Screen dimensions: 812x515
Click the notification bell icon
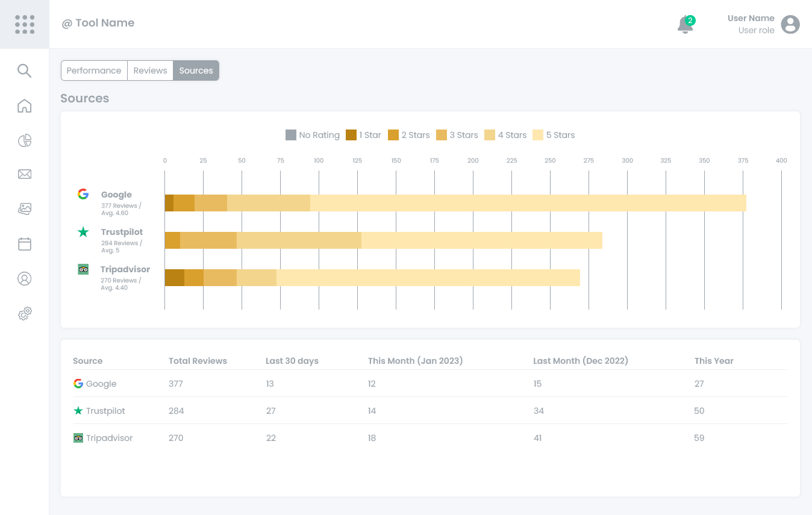pyautogui.click(x=685, y=25)
